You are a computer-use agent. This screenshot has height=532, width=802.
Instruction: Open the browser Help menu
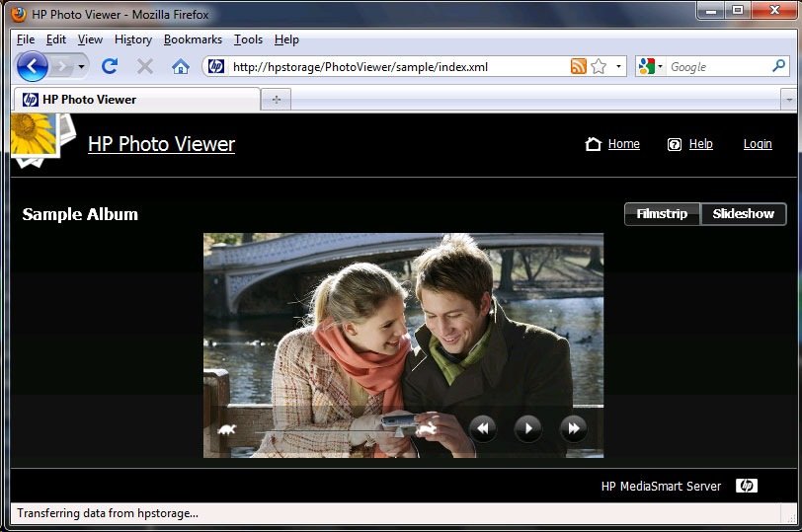286,39
